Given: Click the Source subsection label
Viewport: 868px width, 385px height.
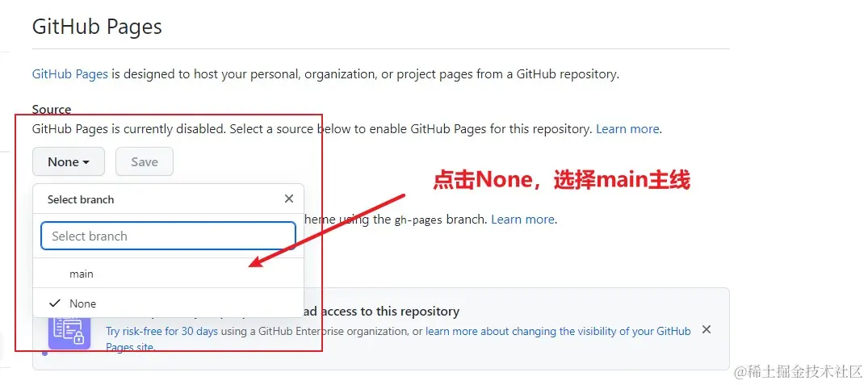Looking at the screenshot, I should pyautogui.click(x=52, y=109).
